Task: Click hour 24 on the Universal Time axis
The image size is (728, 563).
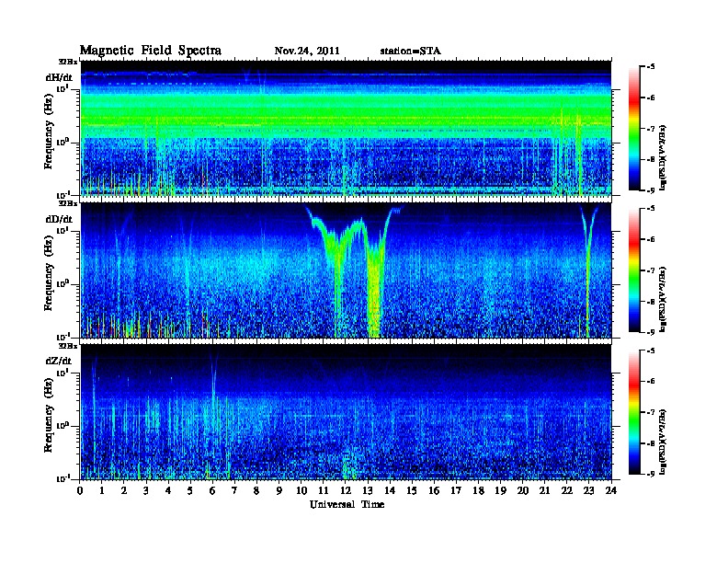Action: (x=611, y=491)
